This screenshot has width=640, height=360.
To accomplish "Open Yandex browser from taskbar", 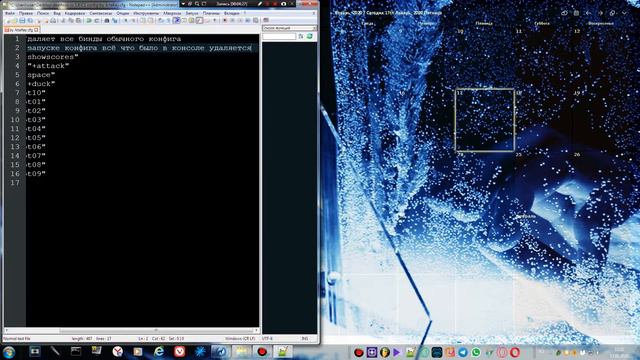I will pos(118,351).
